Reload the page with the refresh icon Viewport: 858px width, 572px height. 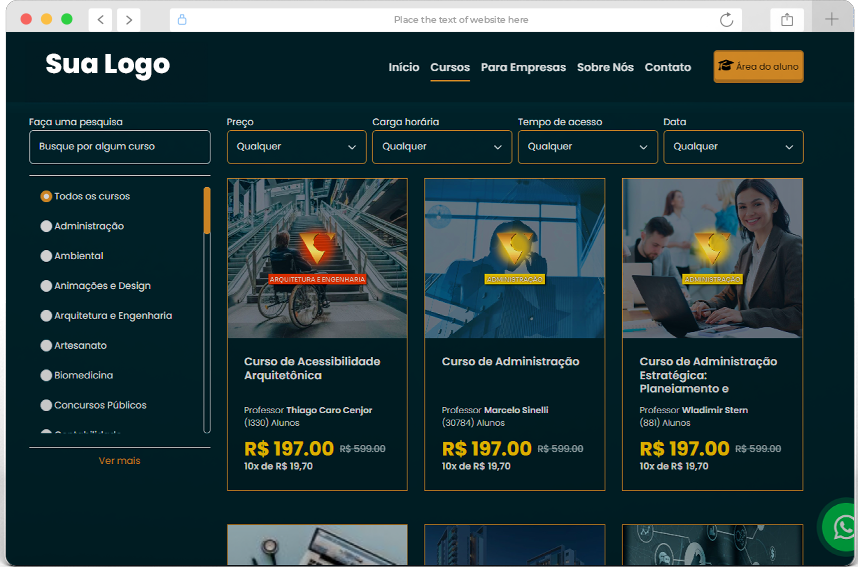point(726,19)
